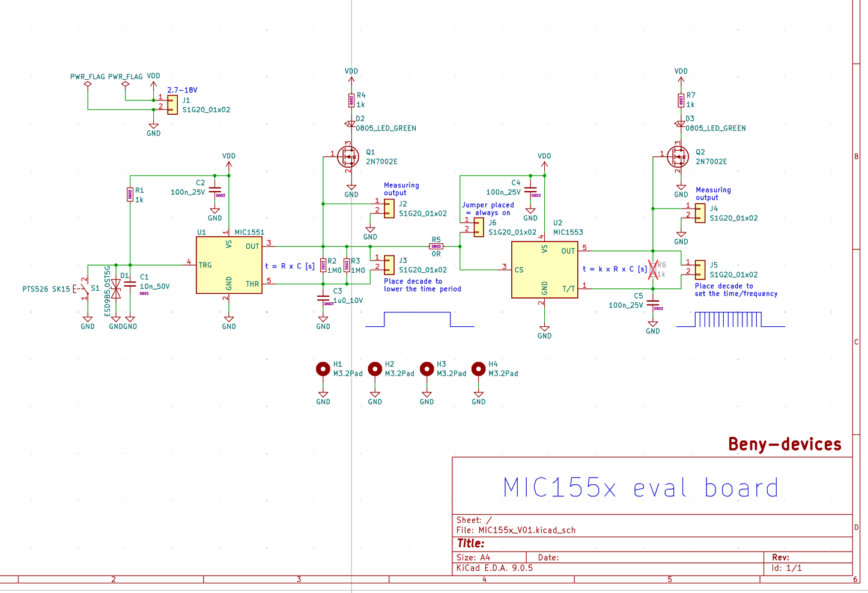Select the crossed-out DNP resistor R6
This screenshot has height=593, width=868.
click(653, 269)
